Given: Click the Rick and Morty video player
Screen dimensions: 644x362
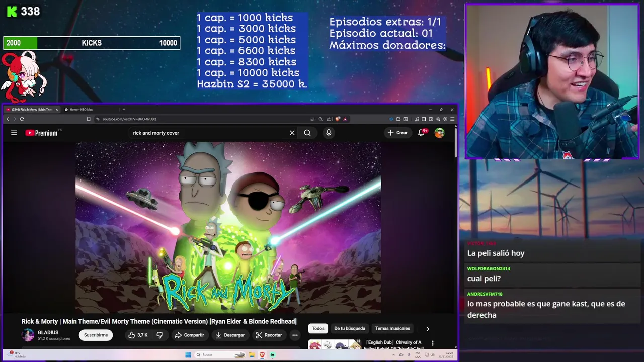Looking at the screenshot, I should point(228,227).
